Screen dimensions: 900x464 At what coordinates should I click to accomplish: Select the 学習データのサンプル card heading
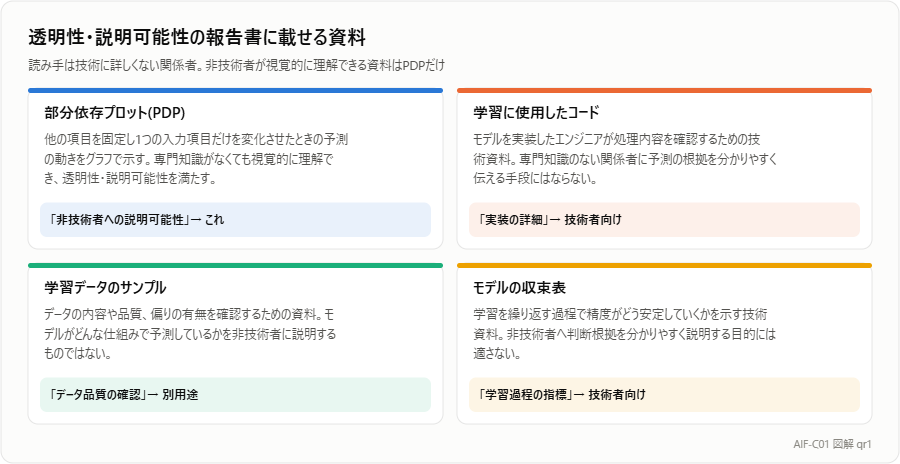(x=105, y=287)
